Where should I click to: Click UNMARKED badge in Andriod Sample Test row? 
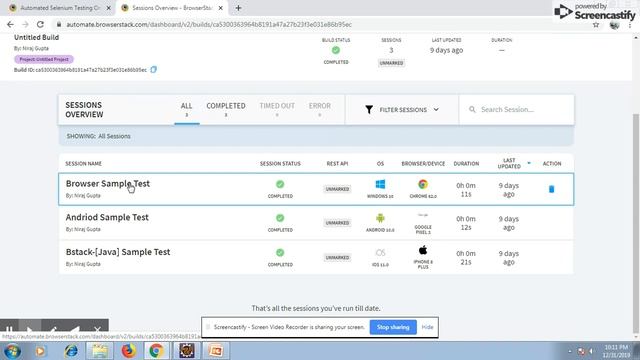337,223
